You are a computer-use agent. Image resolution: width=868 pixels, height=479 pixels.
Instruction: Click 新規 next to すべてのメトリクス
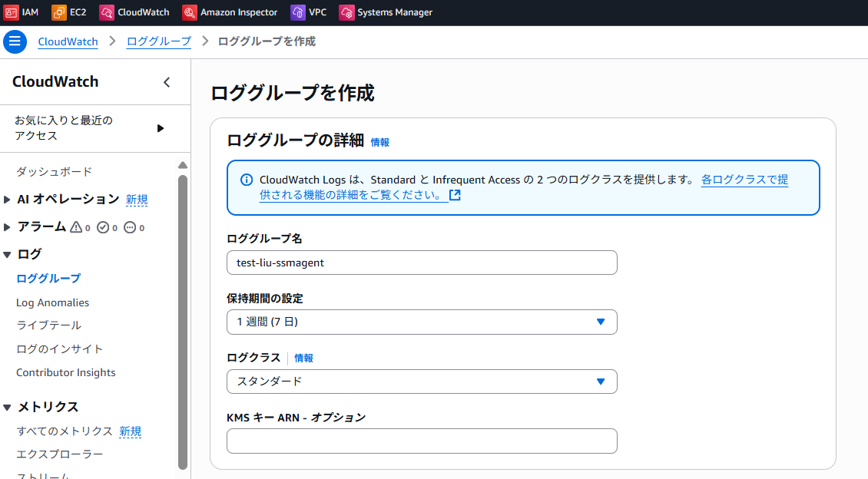pos(130,431)
